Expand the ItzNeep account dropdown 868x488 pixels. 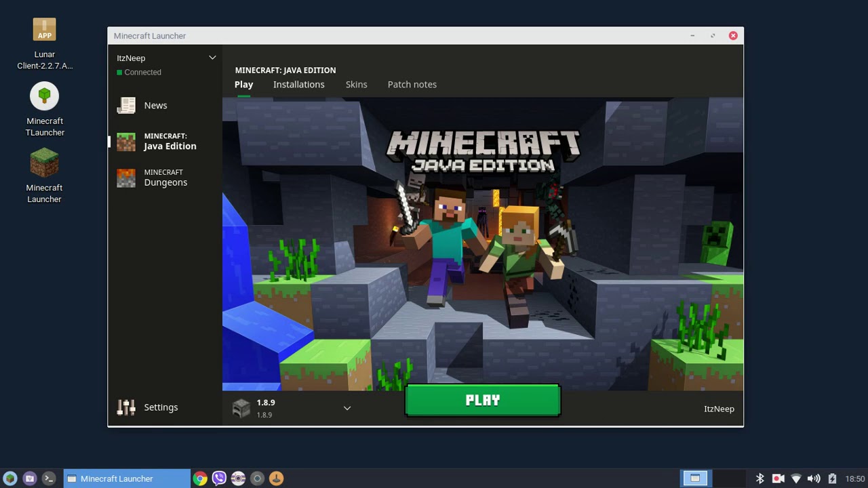coord(212,58)
